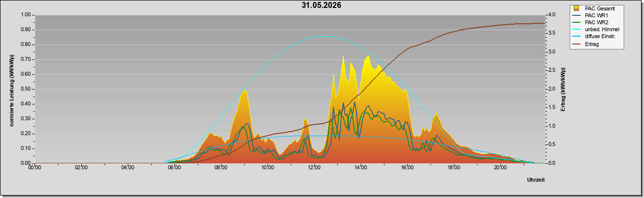Click the 10:00 time axis tick

click(x=268, y=168)
